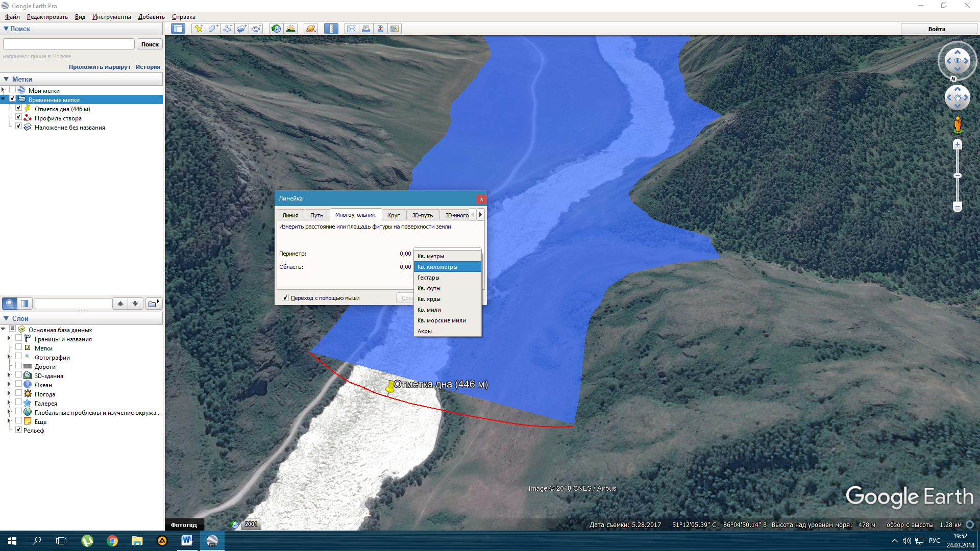
Task: Move selected place down in list
Action: click(135, 304)
